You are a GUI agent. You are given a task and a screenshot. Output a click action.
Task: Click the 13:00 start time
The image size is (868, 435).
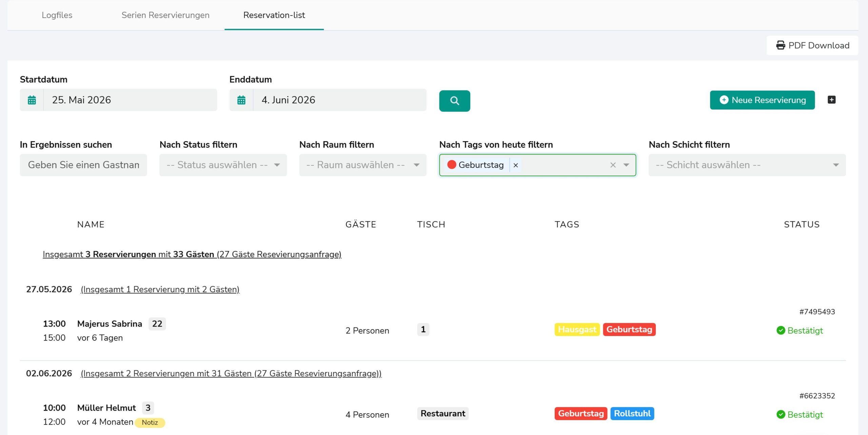(x=54, y=324)
